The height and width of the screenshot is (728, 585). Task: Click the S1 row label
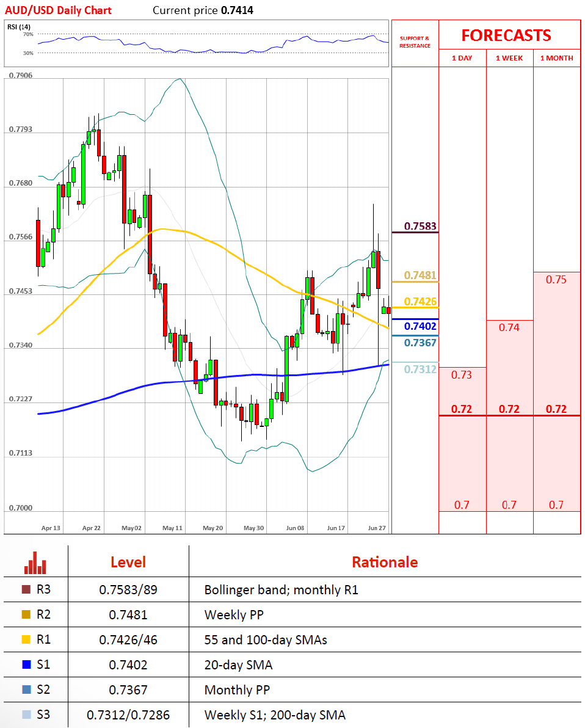click(43, 665)
